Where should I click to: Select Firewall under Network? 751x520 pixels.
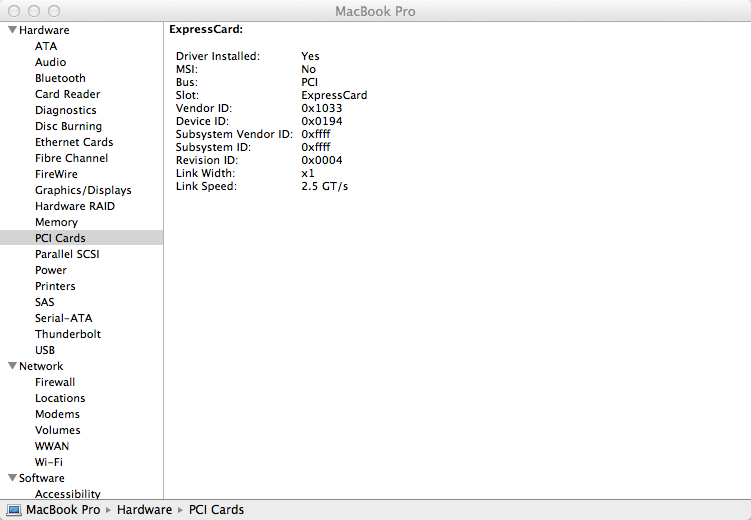click(x=55, y=382)
